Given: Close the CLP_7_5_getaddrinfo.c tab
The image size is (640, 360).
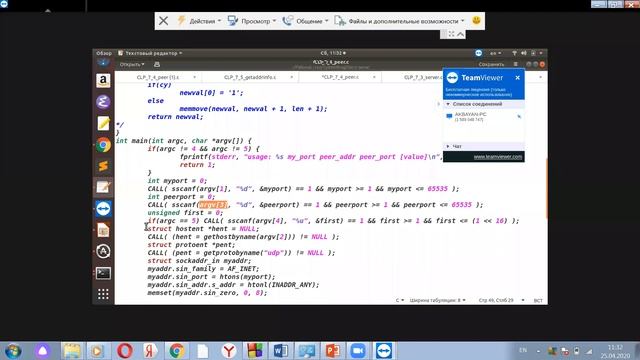Looking at the screenshot, I should [x=291, y=77].
